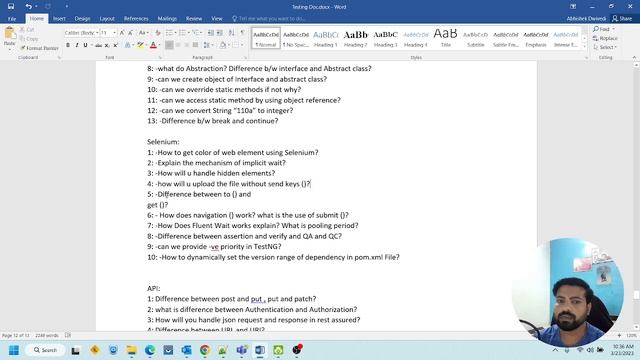Toggle Align Left paragraph alignment
The width and height of the screenshot is (640, 360).
[x=169, y=45]
